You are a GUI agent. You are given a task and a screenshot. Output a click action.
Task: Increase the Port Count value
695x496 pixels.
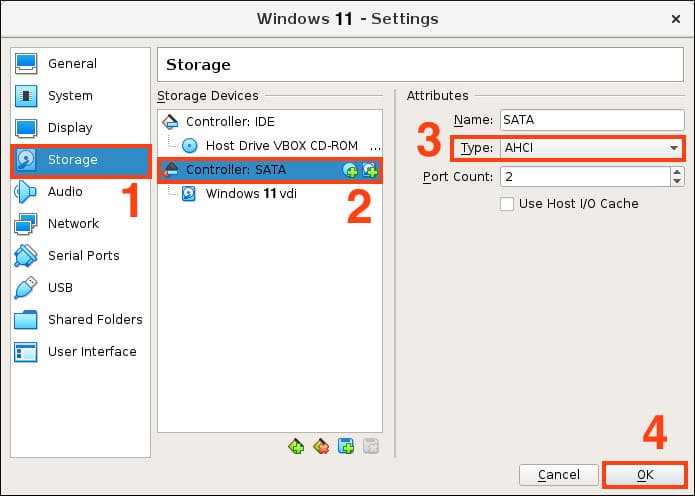tap(677, 172)
